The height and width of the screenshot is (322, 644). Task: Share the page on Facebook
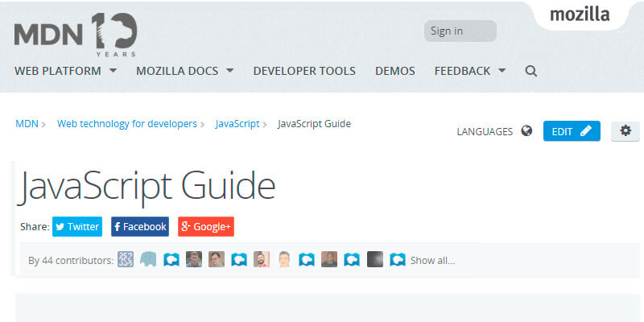coord(140,227)
